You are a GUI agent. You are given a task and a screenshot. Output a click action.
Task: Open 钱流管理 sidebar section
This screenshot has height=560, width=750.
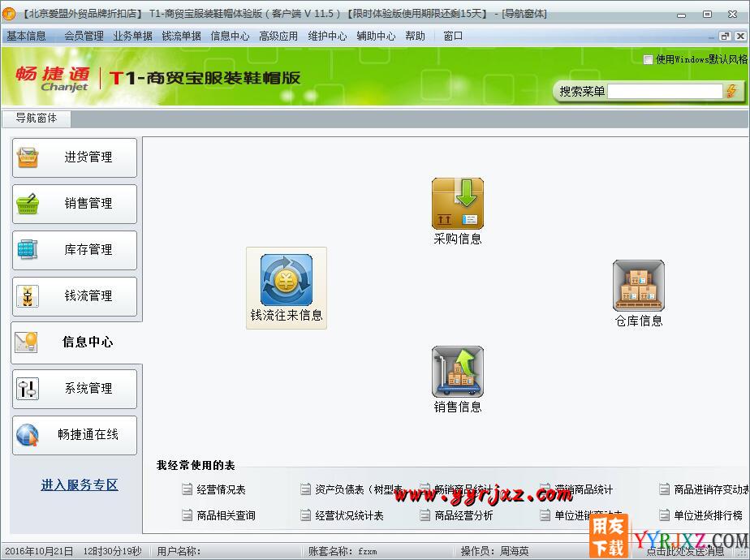pyautogui.click(x=75, y=296)
